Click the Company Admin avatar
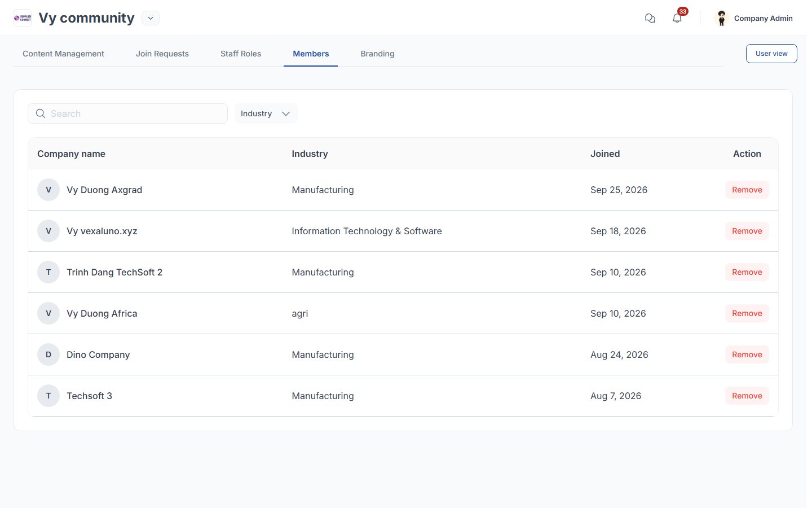Screen dimensions: 812x508 click(x=721, y=18)
